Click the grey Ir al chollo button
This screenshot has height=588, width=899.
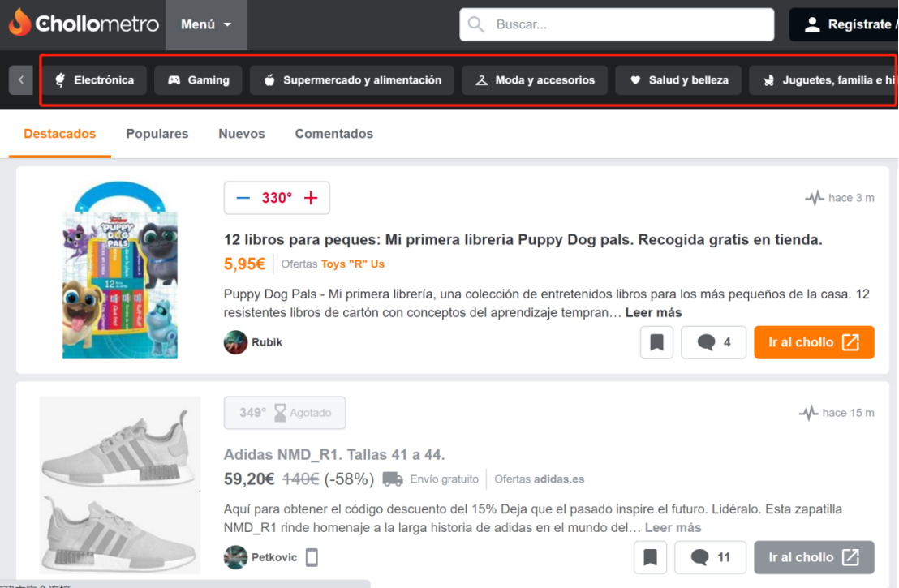click(814, 558)
